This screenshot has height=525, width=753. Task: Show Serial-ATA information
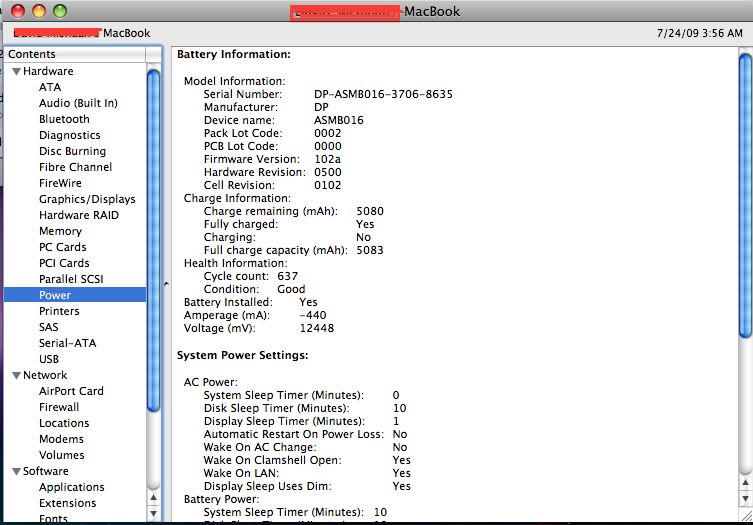[x=68, y=343]
